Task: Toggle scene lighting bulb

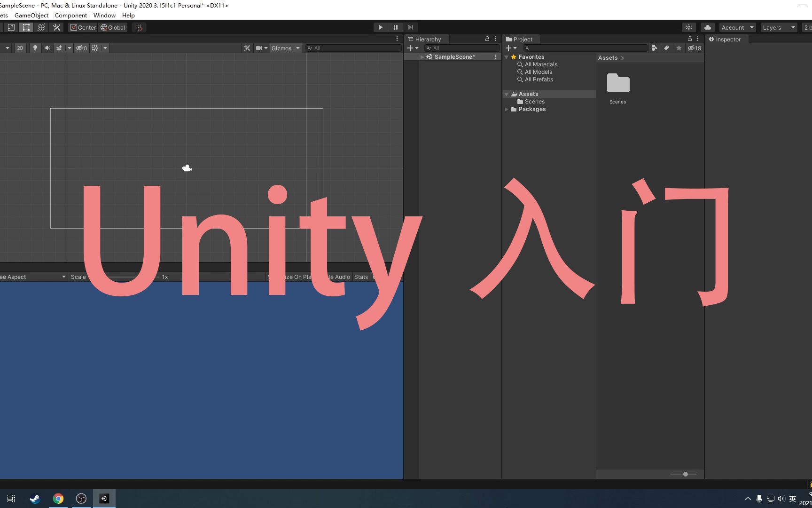Action: [35, 48]
